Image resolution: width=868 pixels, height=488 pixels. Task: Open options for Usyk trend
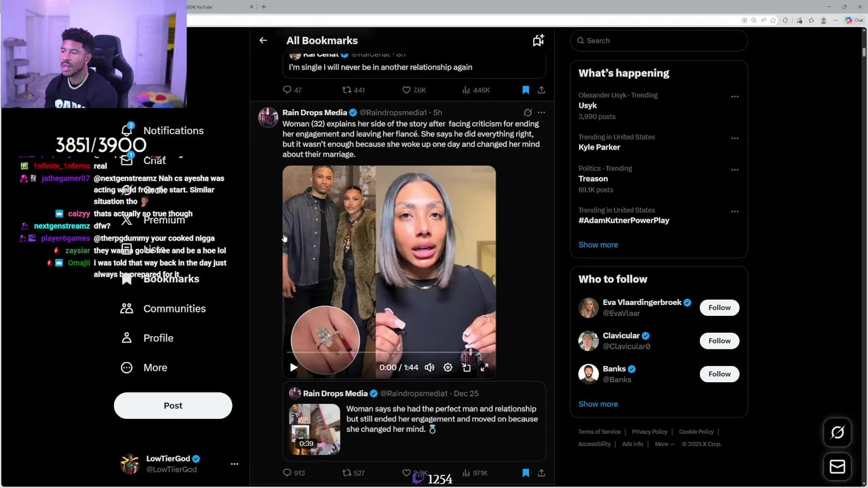coord(734,96)
